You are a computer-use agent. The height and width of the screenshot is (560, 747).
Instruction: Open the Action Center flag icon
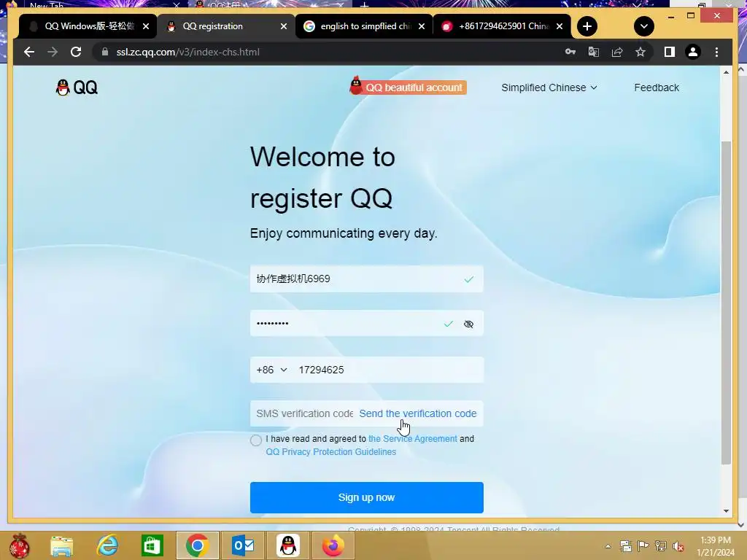pyautogui.click(x=643, y=546)
